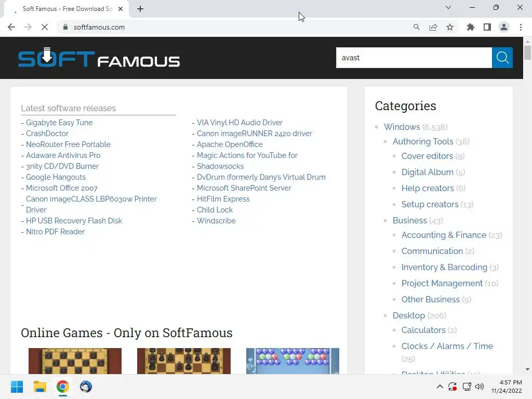Viewport: 532px width, 399px height.
Task: Open the Extensions puzzle icon
Action: 471,27
